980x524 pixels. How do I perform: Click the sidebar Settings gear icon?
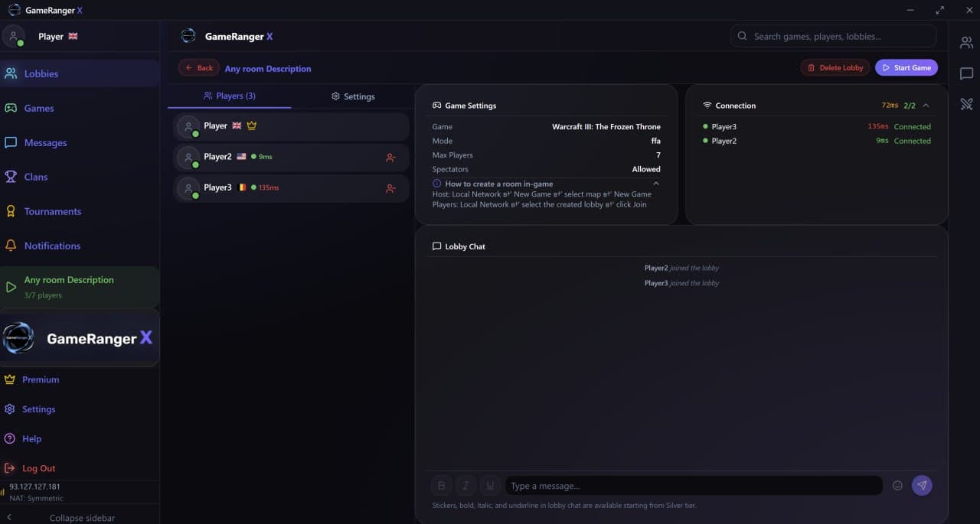coord(9,409)
